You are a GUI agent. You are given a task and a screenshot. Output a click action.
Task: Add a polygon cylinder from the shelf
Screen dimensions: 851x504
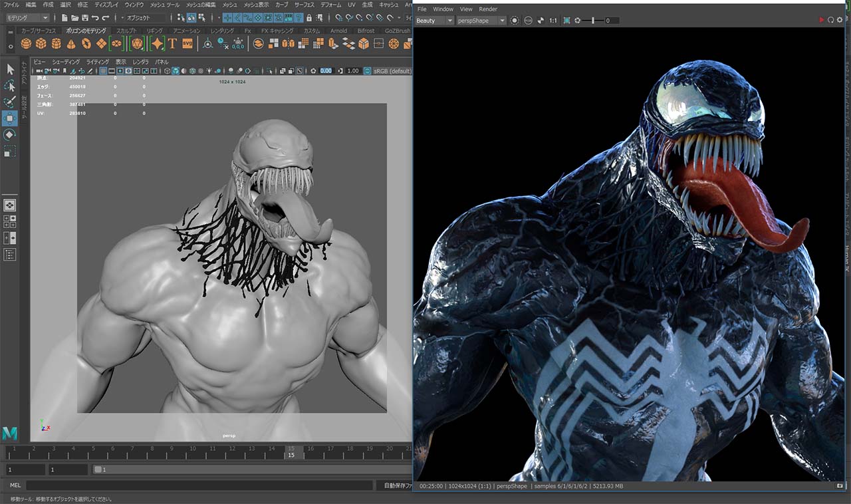click(x=57, y=44)
